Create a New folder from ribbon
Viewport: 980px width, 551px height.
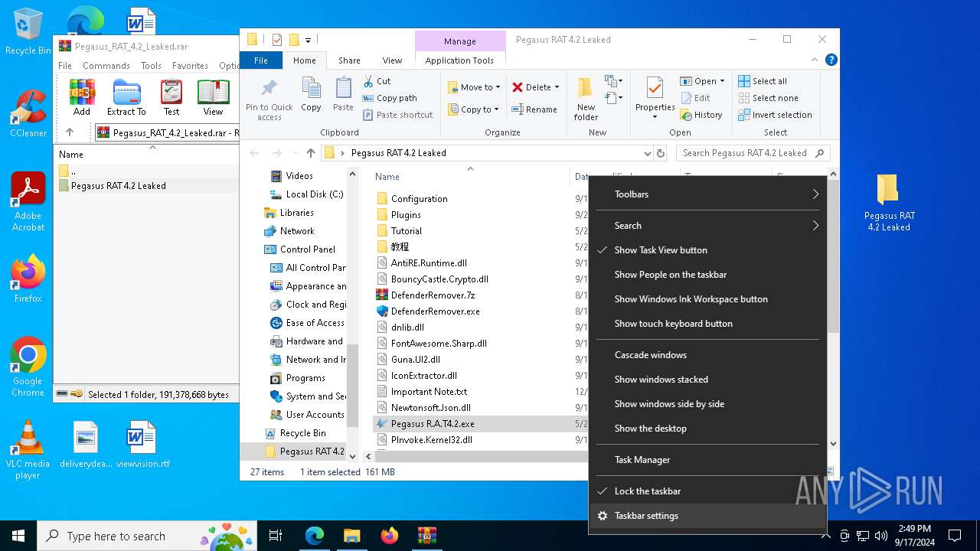586,99
